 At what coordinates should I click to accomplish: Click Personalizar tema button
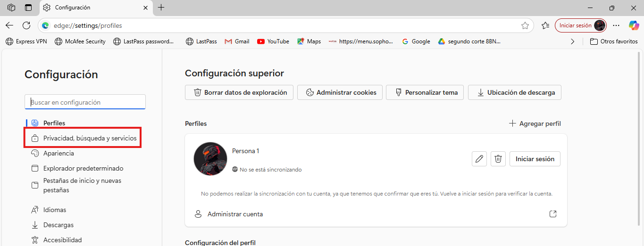pyautogui.click(x=425, y=92)
